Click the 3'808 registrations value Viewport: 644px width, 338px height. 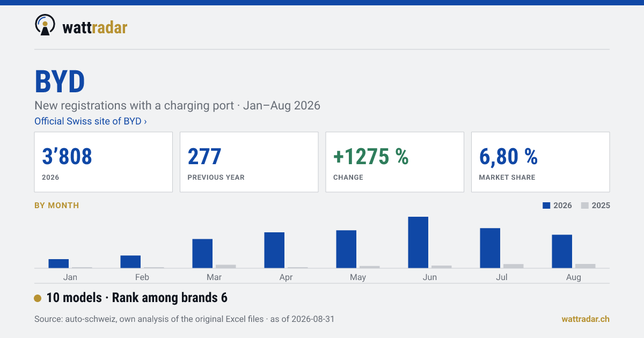67,156
